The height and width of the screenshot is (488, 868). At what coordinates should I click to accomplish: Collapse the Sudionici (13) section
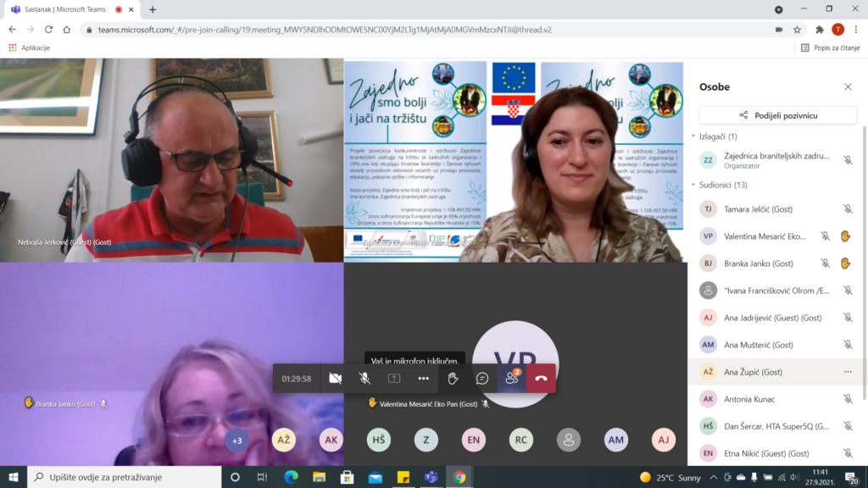693,185
